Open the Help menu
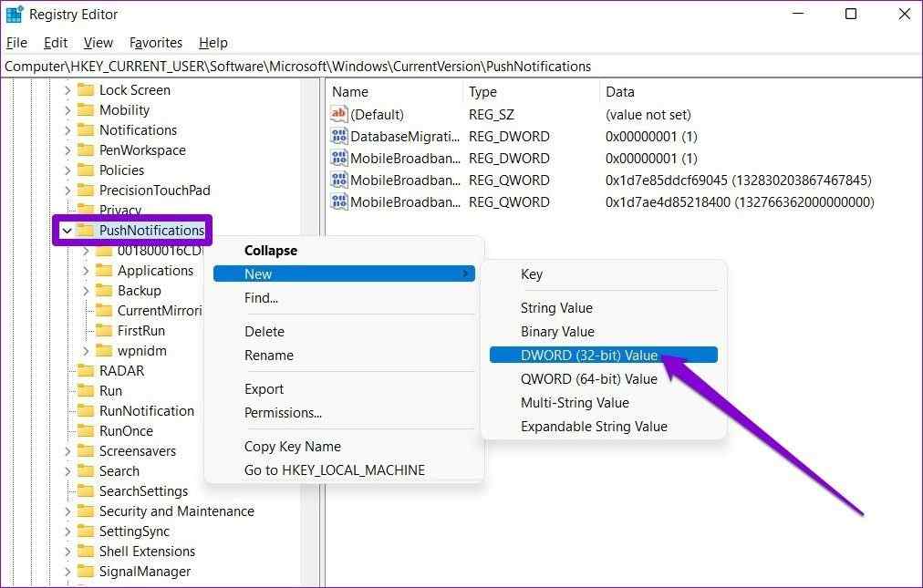This screenshot has width=923, height=588. pyautogui.click(x=213, y=43)
